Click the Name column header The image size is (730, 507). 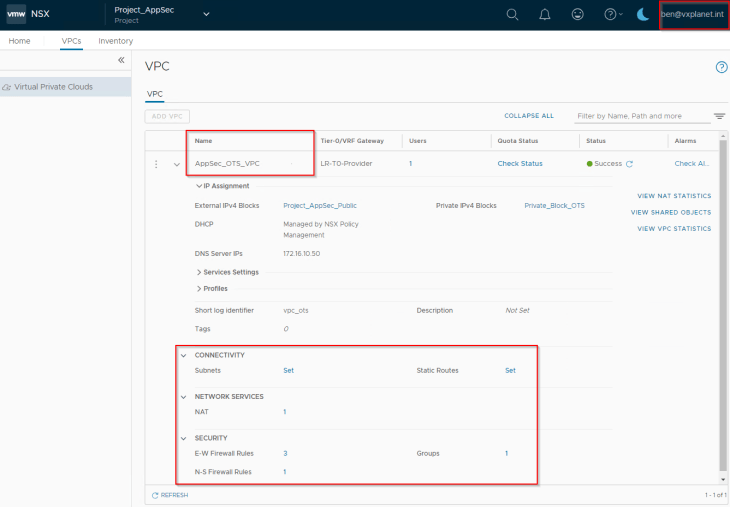[203, 141]
